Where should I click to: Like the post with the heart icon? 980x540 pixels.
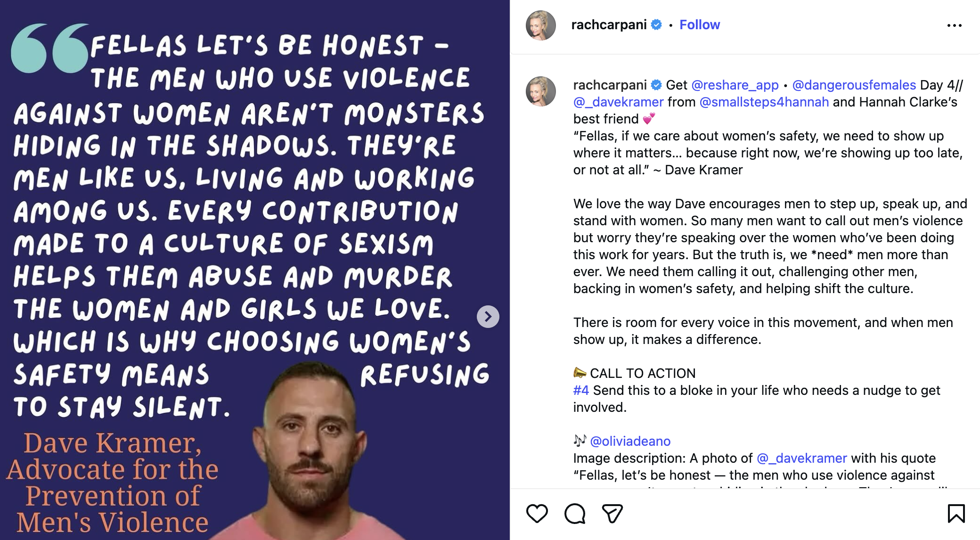pos(537,514)
